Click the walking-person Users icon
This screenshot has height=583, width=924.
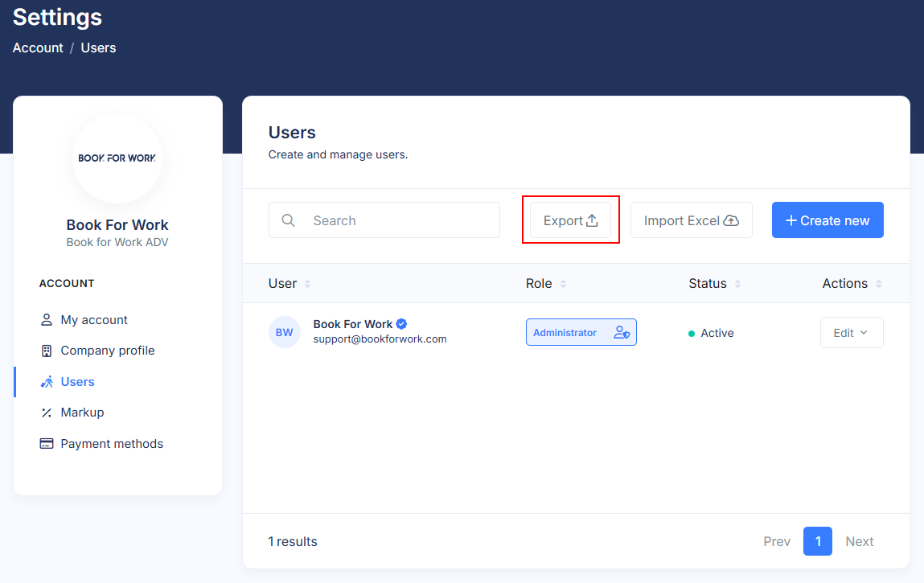coord(47,381)
